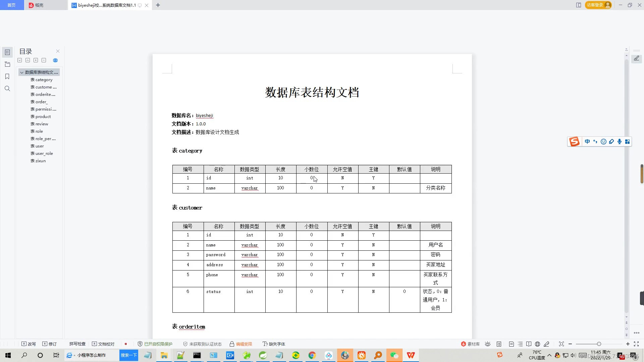
Task: Collapse the 数据库表结构文档 tree node
Action: pyautogui.click(x=22, y=72)
